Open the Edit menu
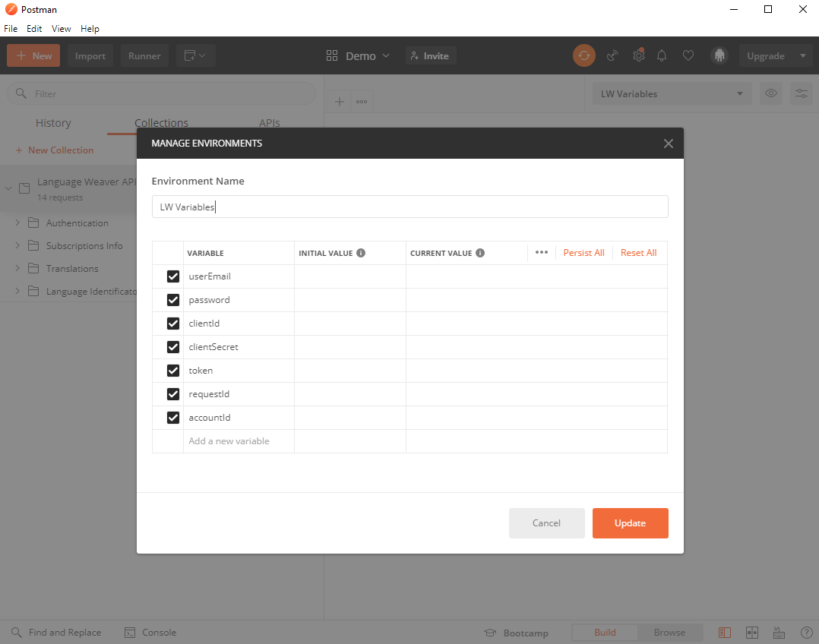Viewport: 819px width, 644px height. (x=34, y=29)
